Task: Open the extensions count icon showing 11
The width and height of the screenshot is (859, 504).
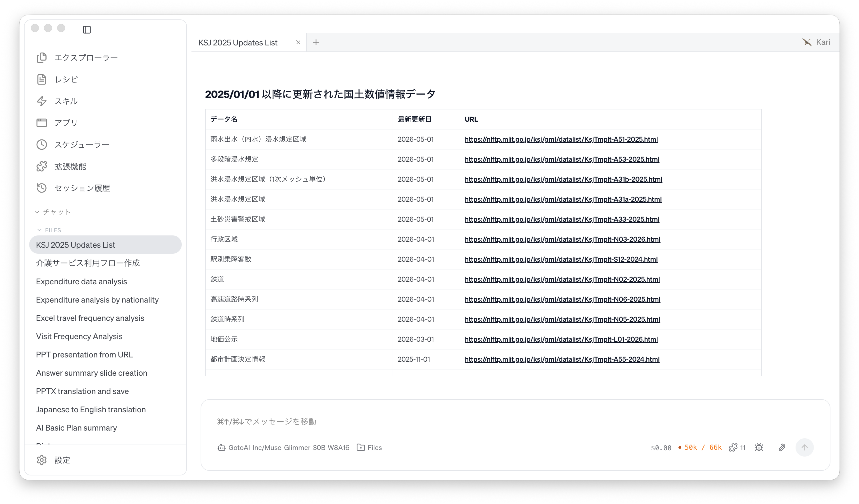Action: click(x=737, y=447)
